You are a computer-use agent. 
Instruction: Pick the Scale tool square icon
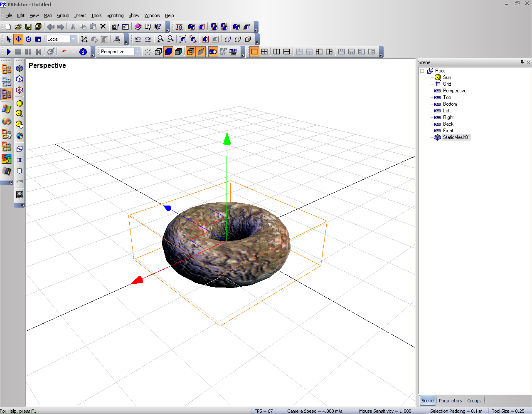(38, 39)
